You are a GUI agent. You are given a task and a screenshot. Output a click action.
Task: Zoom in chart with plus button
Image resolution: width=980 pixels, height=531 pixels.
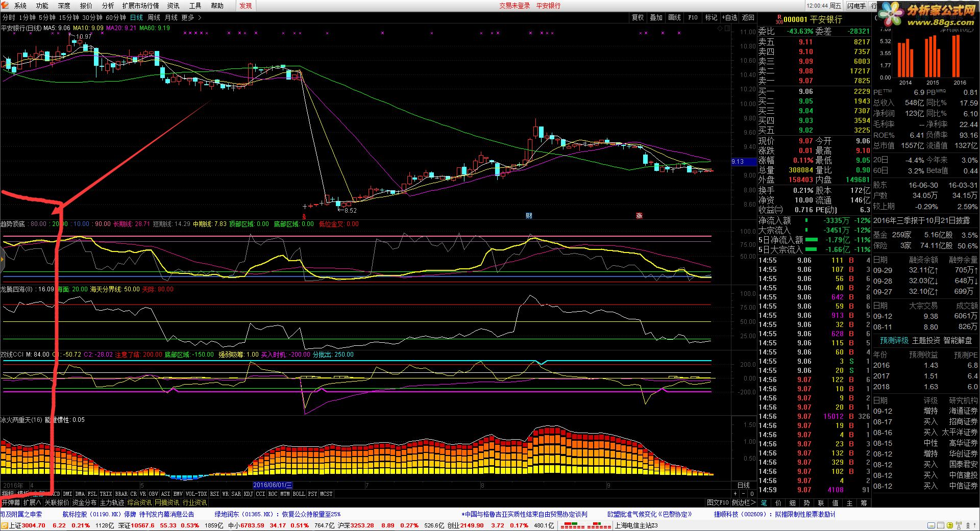736,494
